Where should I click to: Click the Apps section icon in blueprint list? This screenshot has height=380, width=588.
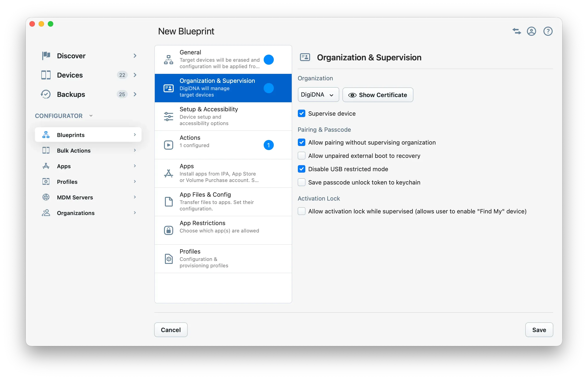pyautogui.click(x=169, y=173)
